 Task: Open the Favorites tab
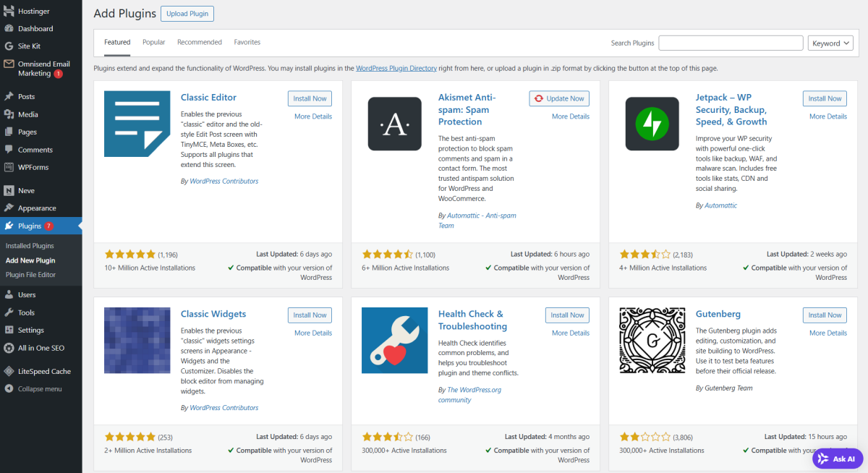pos(247,43)
